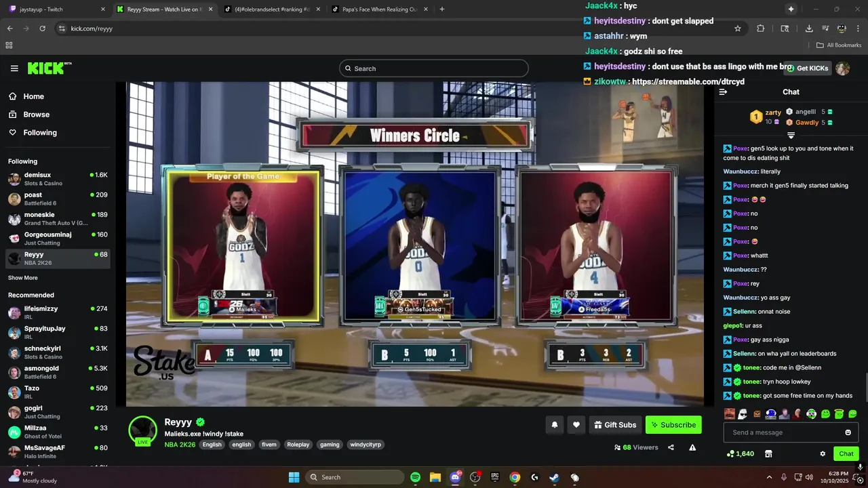Bookmark this page with star icon
The height and width of the screenshot is (488, 868).
[x=738, y=28]
